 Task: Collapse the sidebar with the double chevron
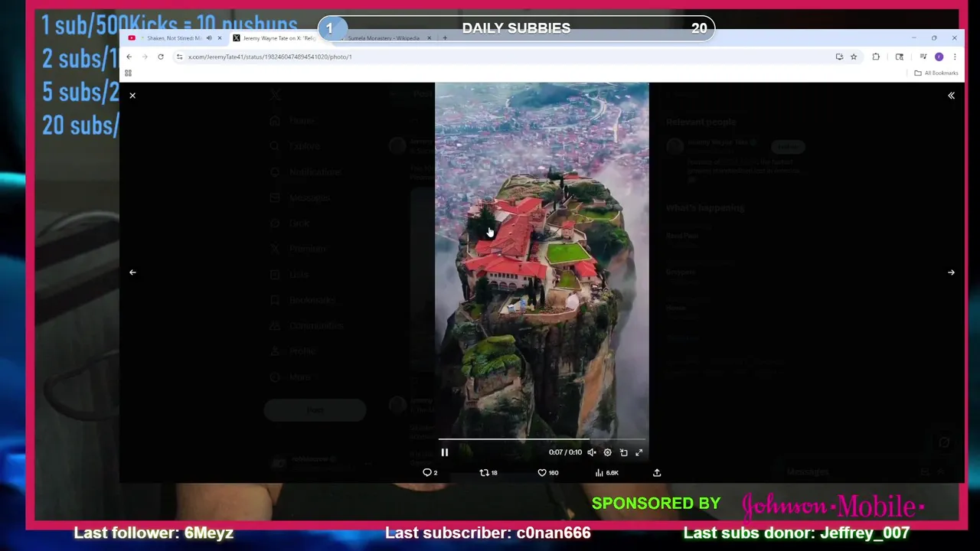coord(951,96)
